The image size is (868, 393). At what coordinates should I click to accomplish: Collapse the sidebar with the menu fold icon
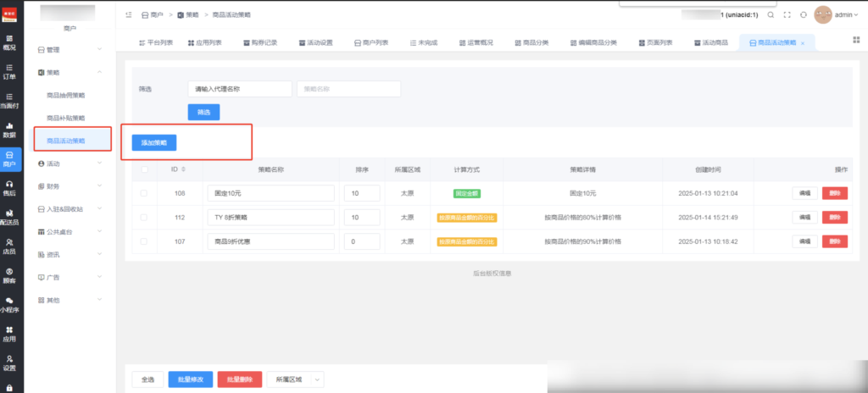tap(129, 15)
